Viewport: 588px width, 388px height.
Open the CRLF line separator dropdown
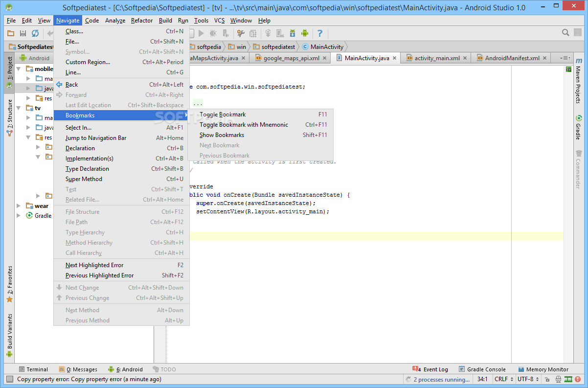tap(504, 379)
